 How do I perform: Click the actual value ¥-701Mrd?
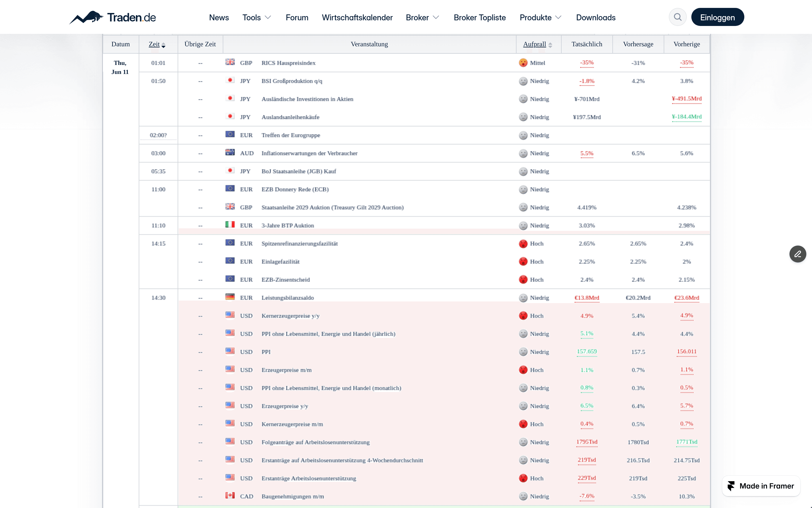[586, 99]
